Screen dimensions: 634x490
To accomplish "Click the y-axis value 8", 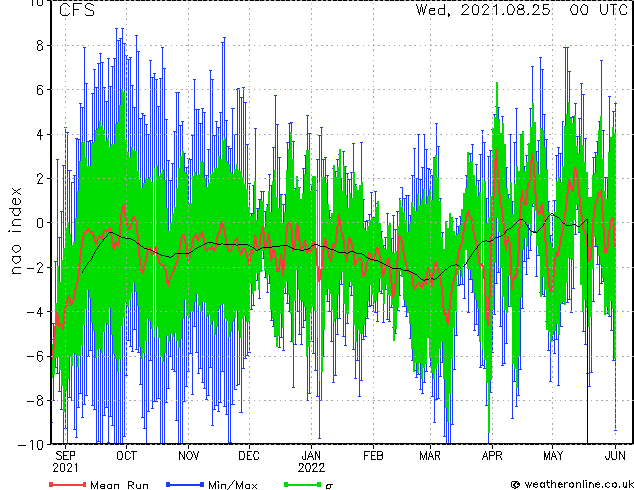I will click(x=40, y=46).
